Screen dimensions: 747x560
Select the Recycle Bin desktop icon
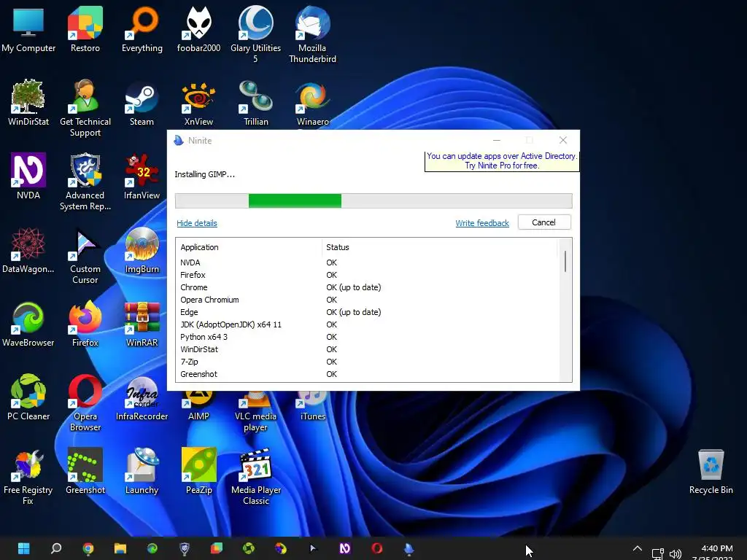(711, 472)
